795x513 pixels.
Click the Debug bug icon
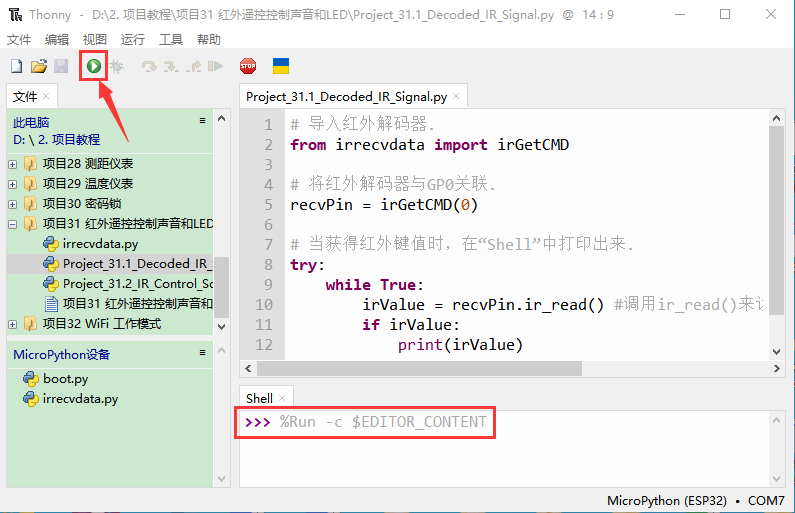(x=116, y=66)
